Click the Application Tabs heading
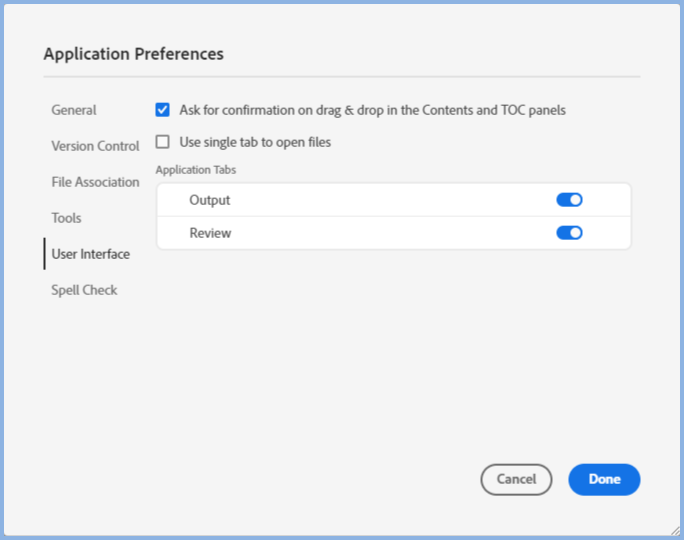Image resolution: width=684 pixels, height=540 pixels. click(x=196, y=170)
